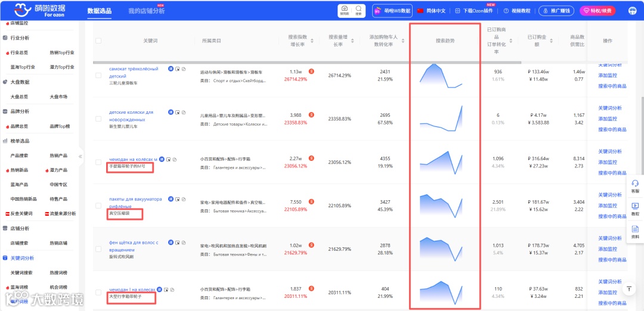Click the Yandex icon next to 2.27w
The height and width of the screenshot is (311, 644).
pyautogui.click(x=311, y=158)
